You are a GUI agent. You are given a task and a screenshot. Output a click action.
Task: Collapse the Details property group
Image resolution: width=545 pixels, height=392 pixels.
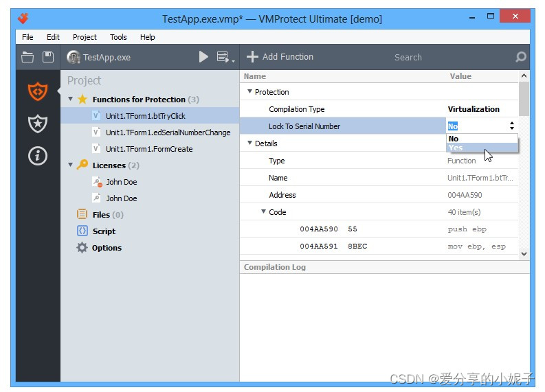point(249,143)
